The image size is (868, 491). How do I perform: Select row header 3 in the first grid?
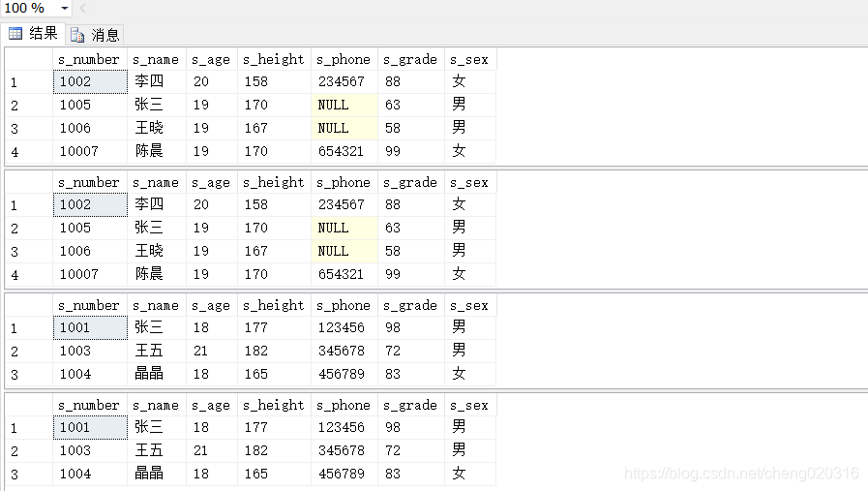(x=29, y=129)
